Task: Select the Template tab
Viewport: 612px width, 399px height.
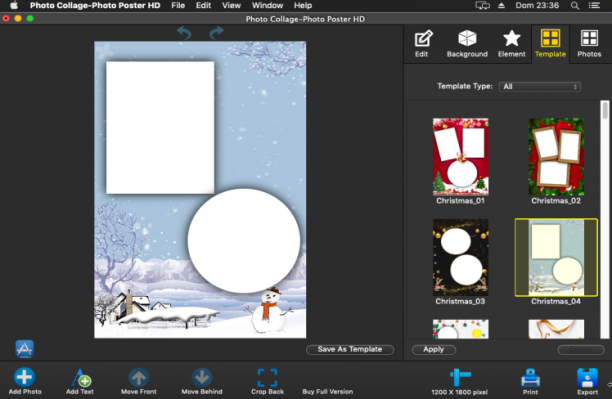Action: point(550,44)
